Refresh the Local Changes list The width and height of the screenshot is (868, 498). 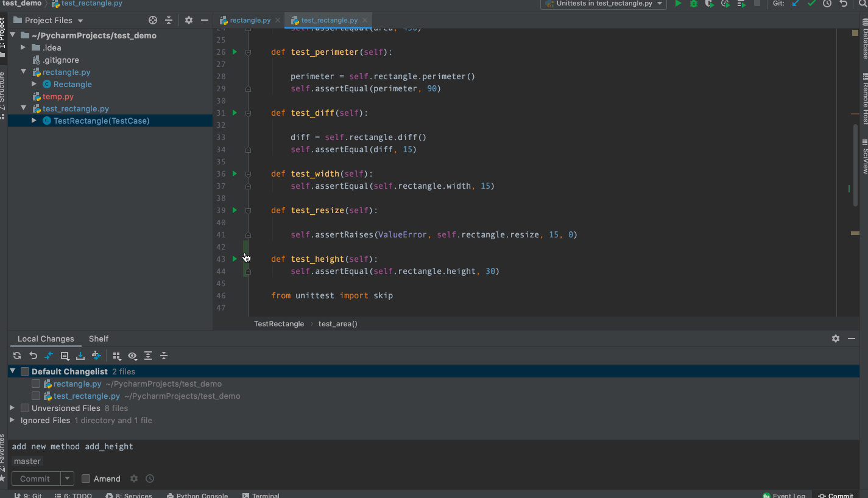click(17, 356)
